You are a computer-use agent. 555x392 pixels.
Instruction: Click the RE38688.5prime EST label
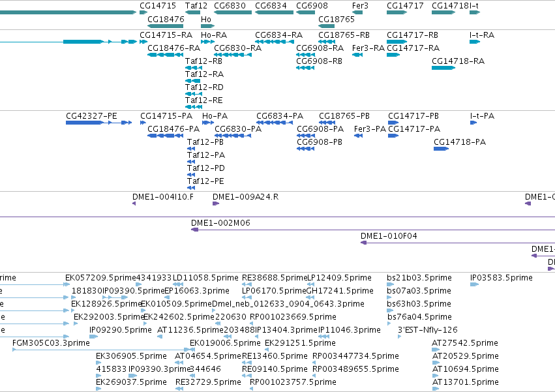pos(275,278)
